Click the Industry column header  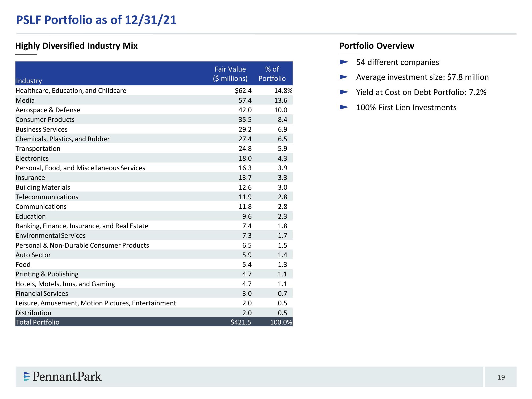coord(29,81)
